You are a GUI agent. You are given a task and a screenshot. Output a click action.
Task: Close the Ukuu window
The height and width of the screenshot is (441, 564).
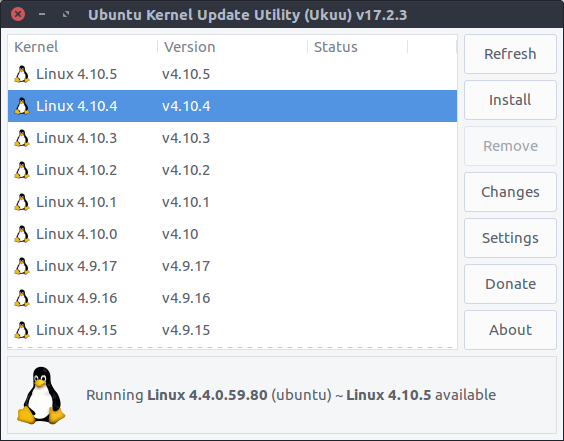[18, 14]
